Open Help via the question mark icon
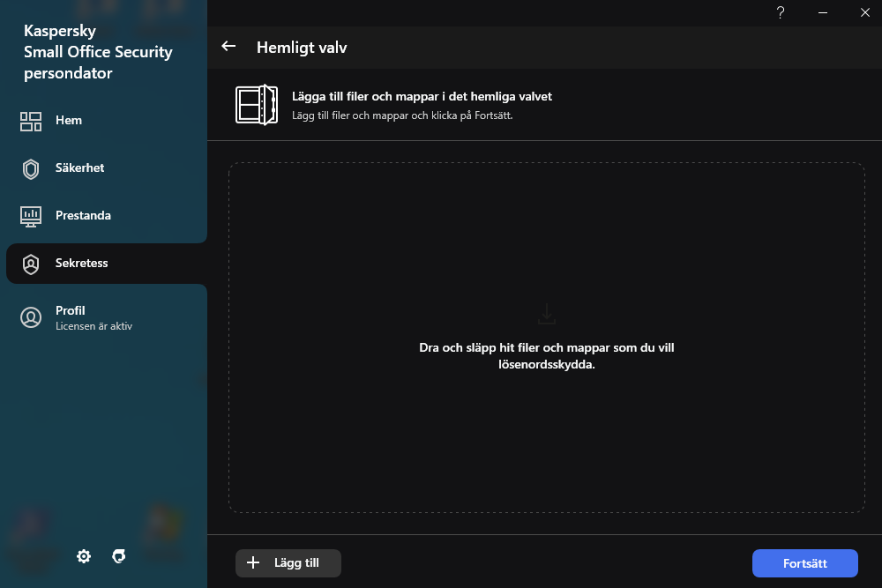882x588 pixels. (x=781, y=12)
